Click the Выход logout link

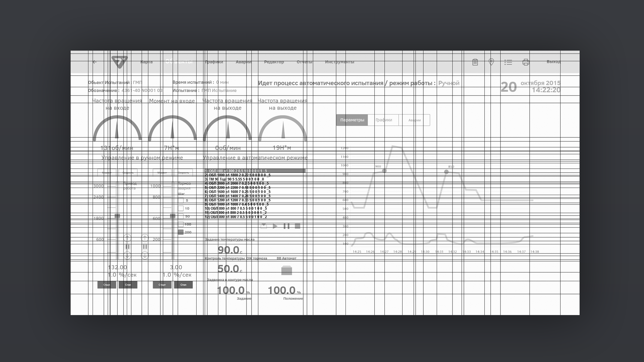553,62
